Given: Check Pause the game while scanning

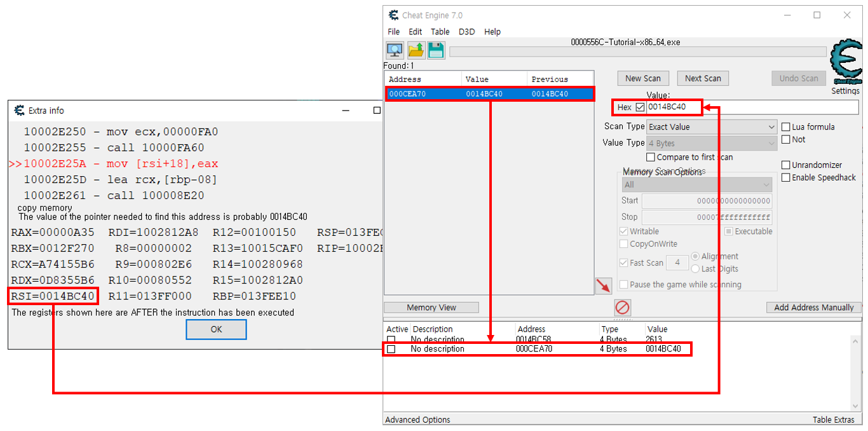Looking at the screenshot, I should [x=624, y=285].
